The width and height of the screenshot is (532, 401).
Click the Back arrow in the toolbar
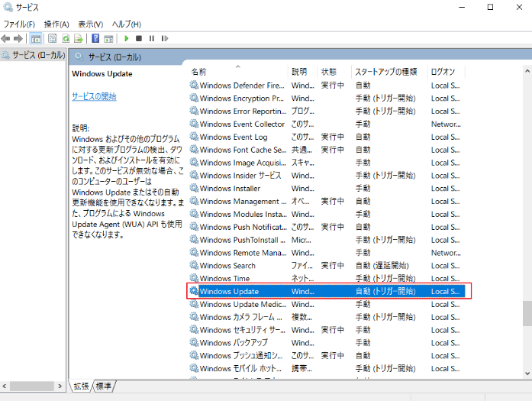[x=5, y=38]
